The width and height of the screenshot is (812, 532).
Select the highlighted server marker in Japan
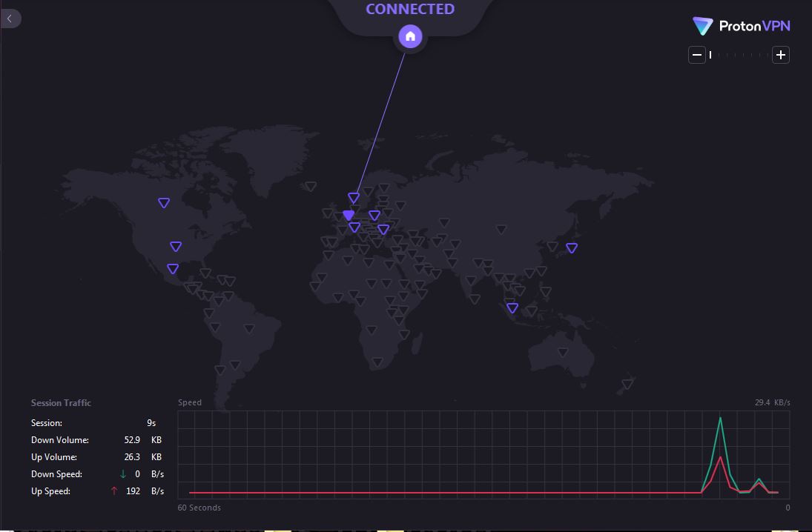[x=572, y=247]
